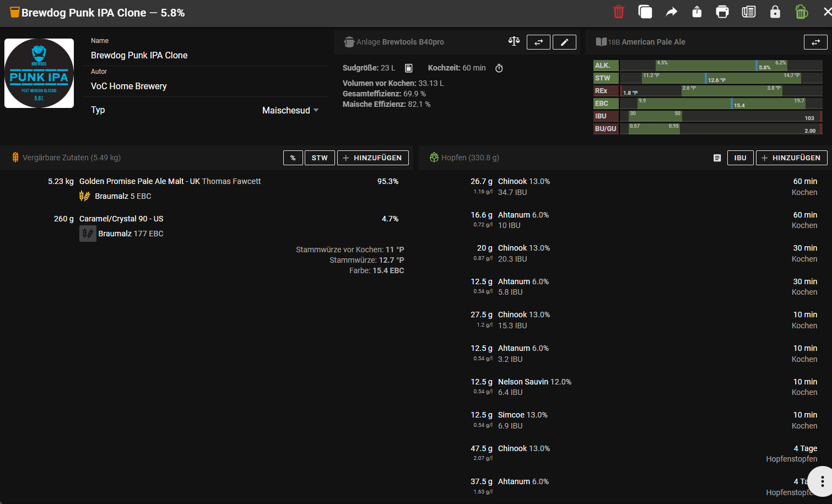This screenshot has width=832, height=504.
Task: Add a hop using the Hopfen Hinzufügen button
Action: click(791, 158)
